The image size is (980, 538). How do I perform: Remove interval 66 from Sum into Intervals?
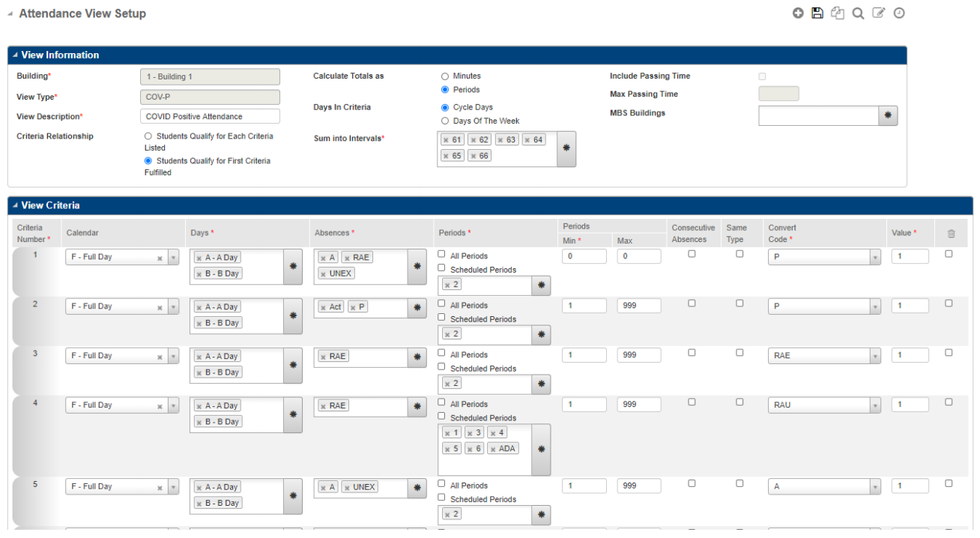(472, 155)
